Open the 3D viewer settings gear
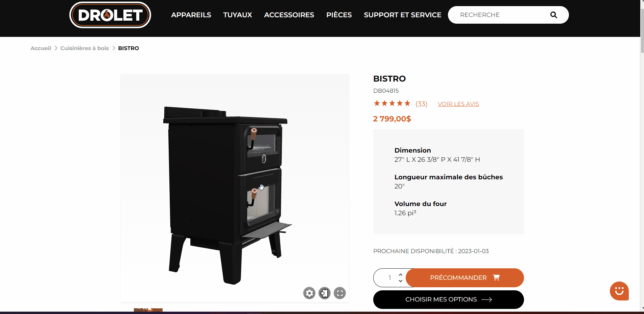Image resolution: width=644 pixels, height=314 pixels. (x=309, y=293)
